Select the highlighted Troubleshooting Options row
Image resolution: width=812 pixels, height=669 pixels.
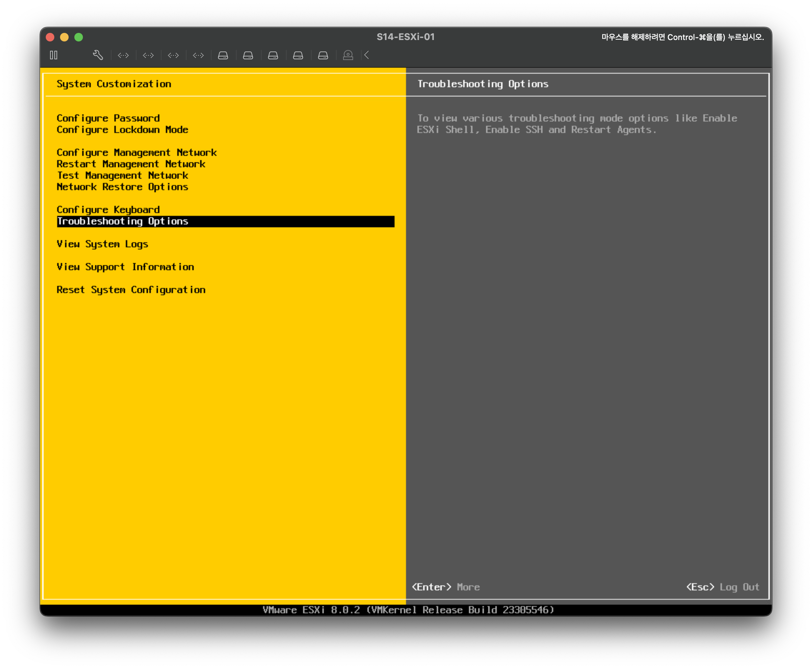[x=226, y=221]
